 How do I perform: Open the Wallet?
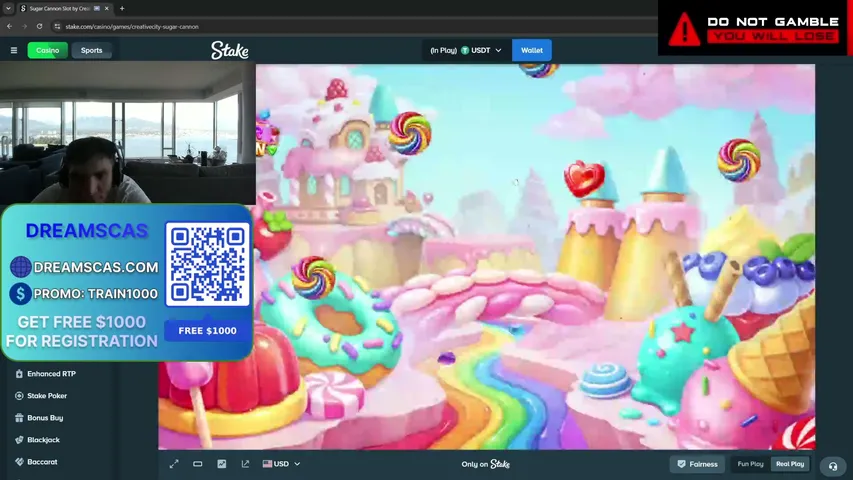click(531, 50)
